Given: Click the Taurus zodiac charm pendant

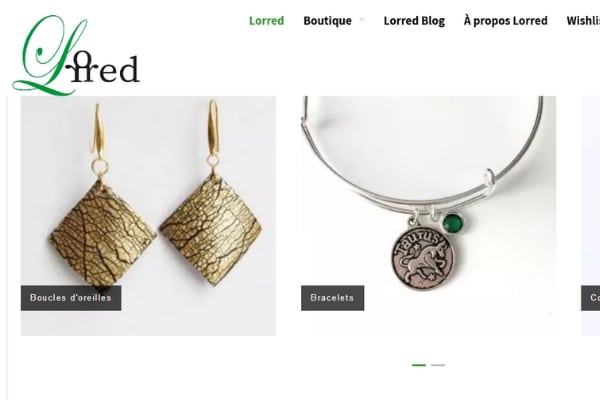Looking at the screenshot, I should coord(422,255).
